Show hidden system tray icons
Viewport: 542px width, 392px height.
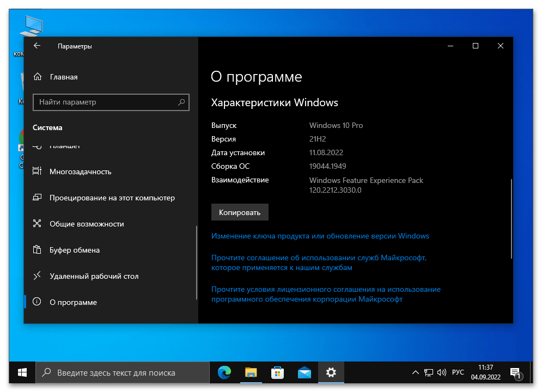tap(416, 373)
